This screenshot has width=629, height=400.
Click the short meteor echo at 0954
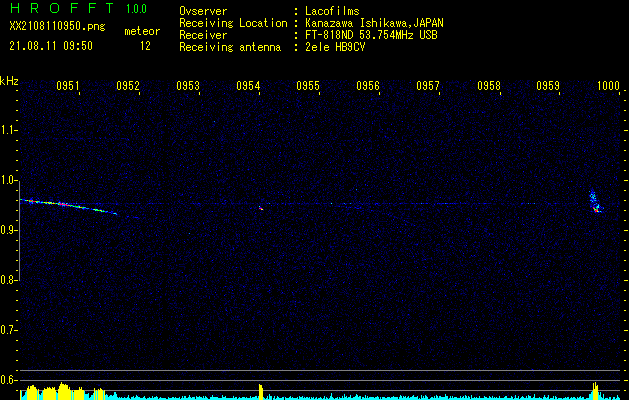pyautogui.click(x=261, y=208)
